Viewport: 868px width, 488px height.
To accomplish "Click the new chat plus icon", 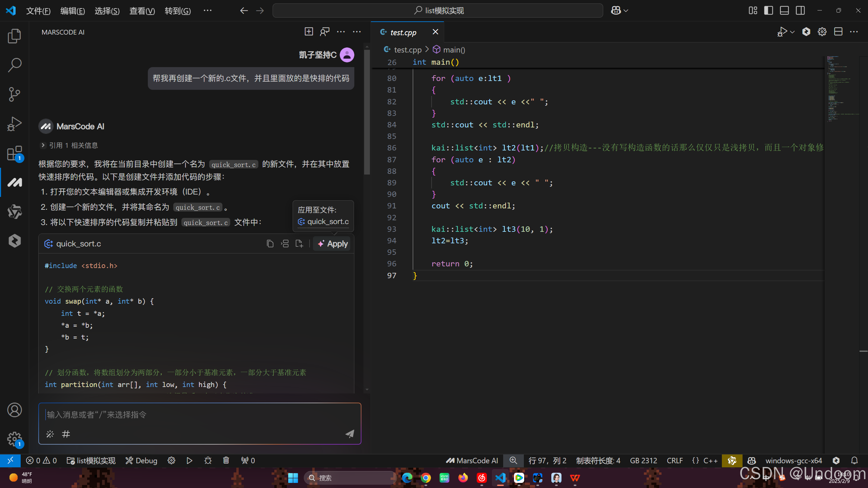I will click(x=309, y=32).
